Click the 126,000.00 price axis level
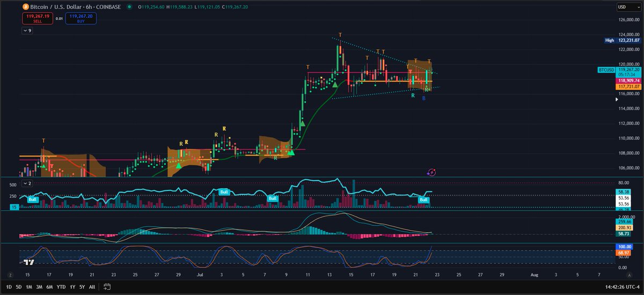This screenshot has width=644, height=295. pos(629,20)
